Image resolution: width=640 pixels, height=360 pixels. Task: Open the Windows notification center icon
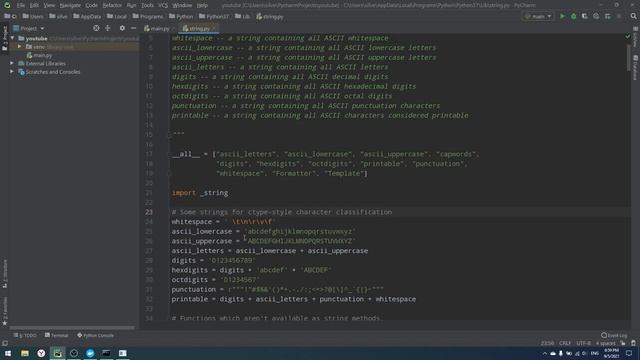pyautogui.click(x=629, y=353)
